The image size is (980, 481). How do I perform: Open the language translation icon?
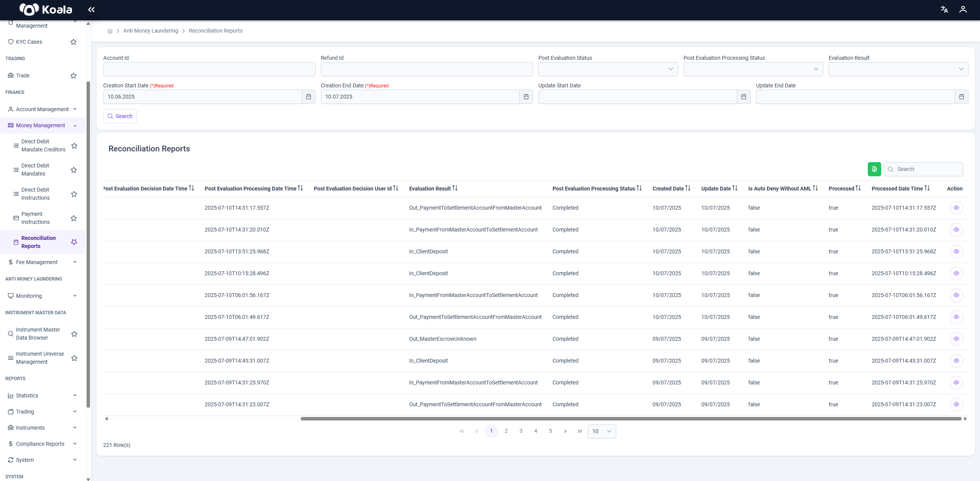pyautogui.click(x=944, y=10)
